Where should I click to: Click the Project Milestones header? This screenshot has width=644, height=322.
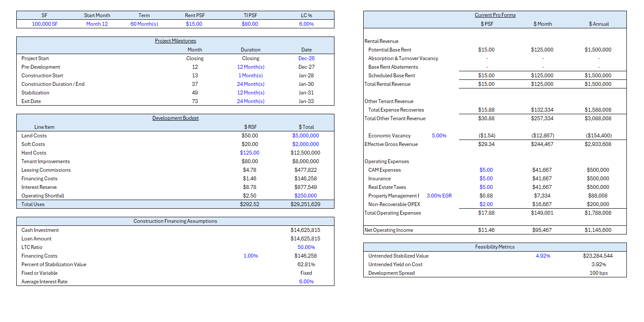[x=176, y=41]
